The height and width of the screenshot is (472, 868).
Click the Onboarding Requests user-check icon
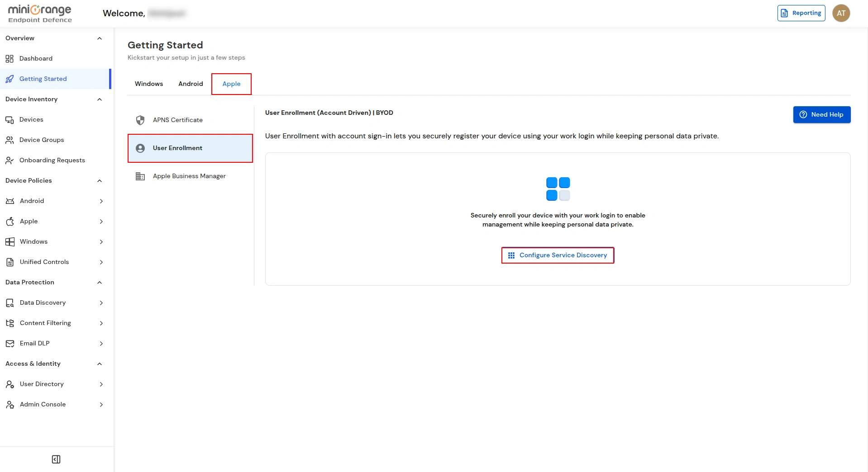click(10, 160)
